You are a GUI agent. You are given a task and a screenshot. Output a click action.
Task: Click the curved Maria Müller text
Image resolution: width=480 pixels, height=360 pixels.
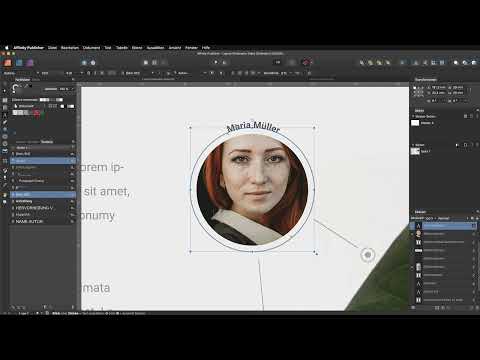point(253,126)
